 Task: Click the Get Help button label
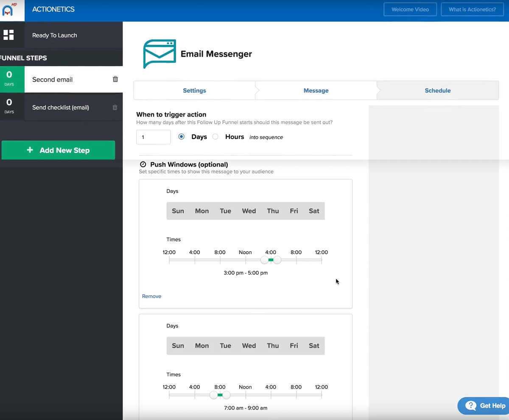(492, 406)
